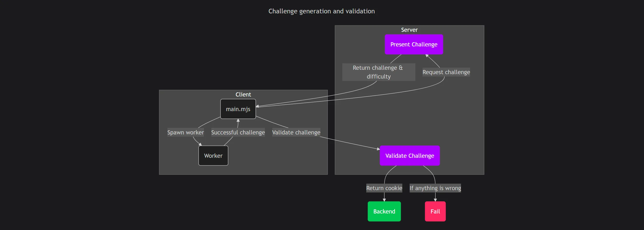
Task: Click the red Fail node
Action: click(435, 211)
